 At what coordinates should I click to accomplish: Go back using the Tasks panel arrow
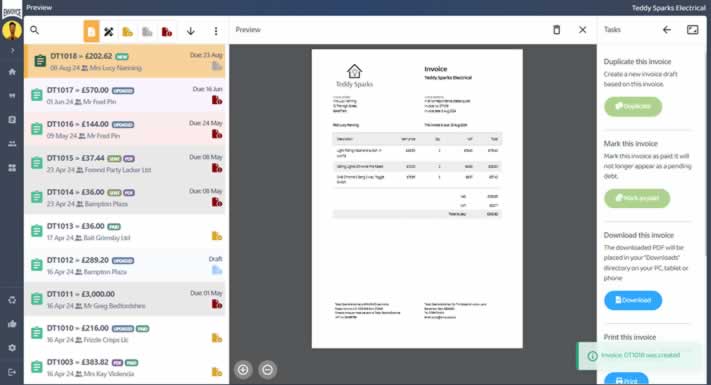tap(667, 30)
